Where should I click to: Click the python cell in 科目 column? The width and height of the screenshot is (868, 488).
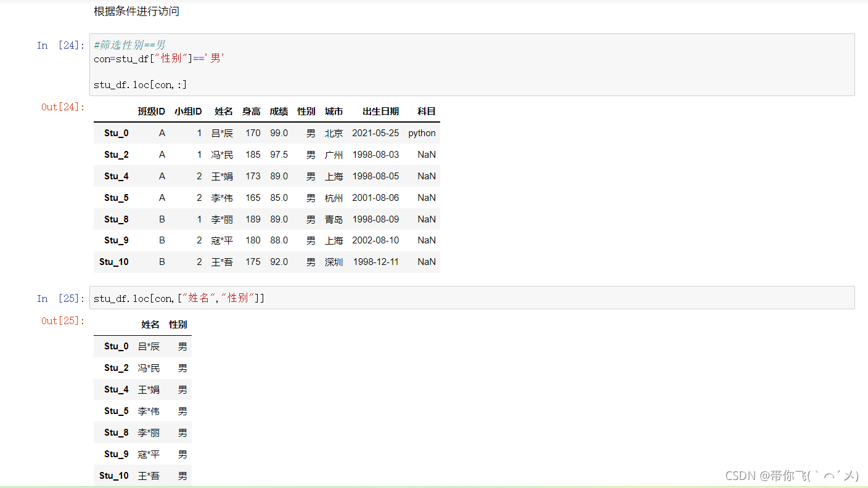(x=422, y=133)
